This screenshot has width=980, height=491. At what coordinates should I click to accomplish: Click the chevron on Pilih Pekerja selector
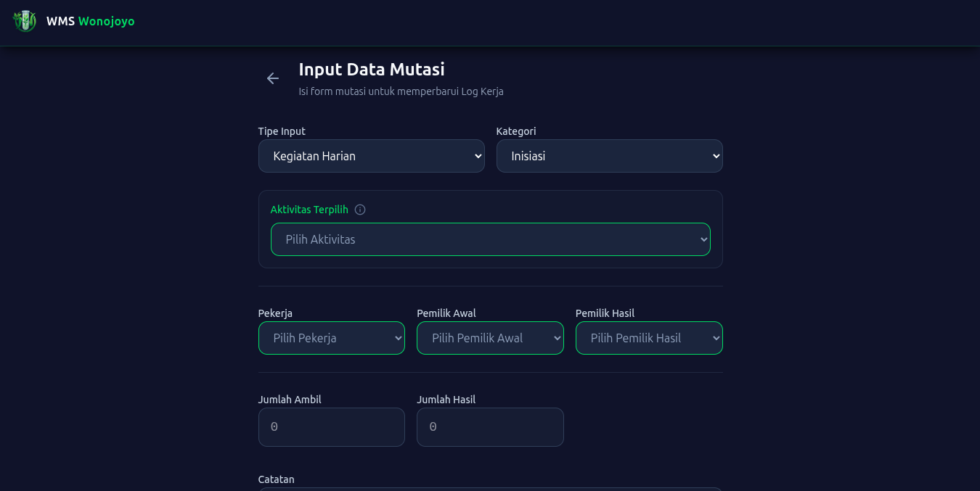coord(398,338)
